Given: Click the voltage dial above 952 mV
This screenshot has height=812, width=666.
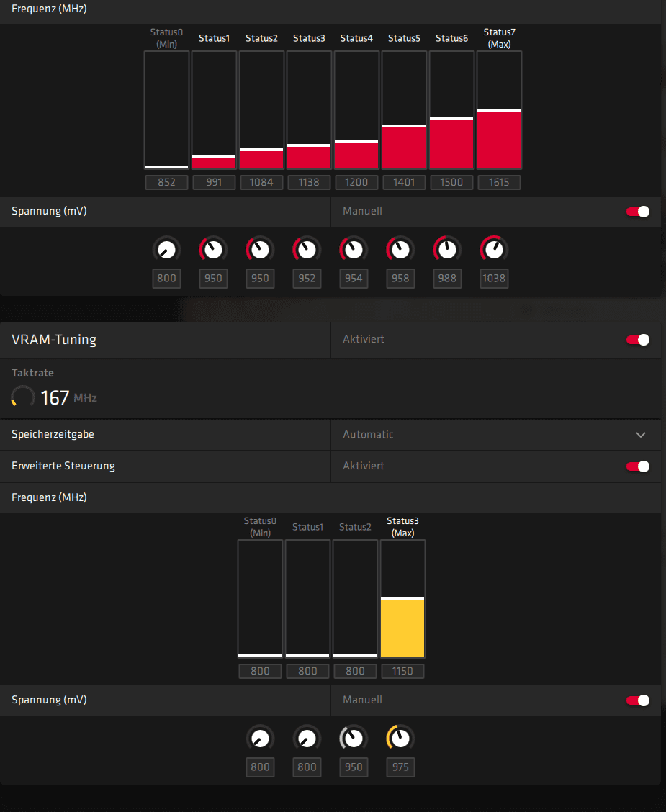Looking at the screenshot, I should click(x=307, y=250).
